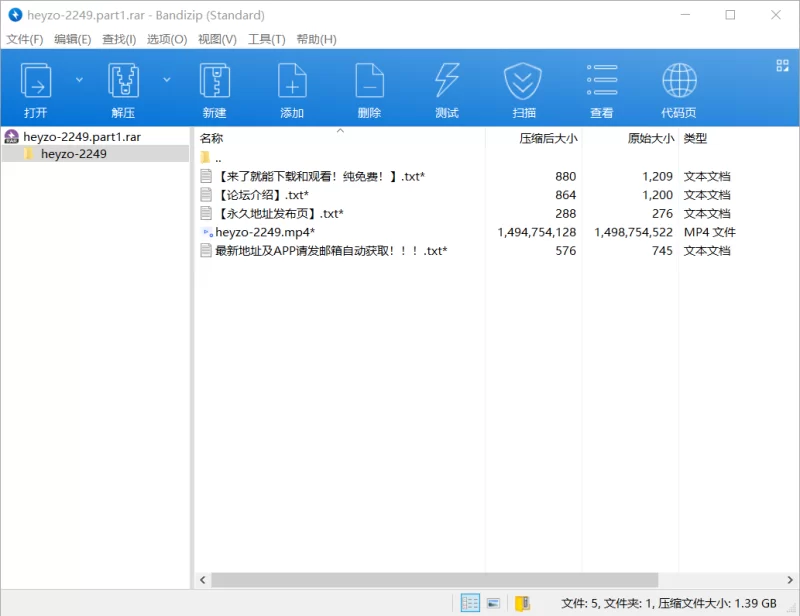
Task: Click the rar archive icon in tree
Action: (12, 137)
